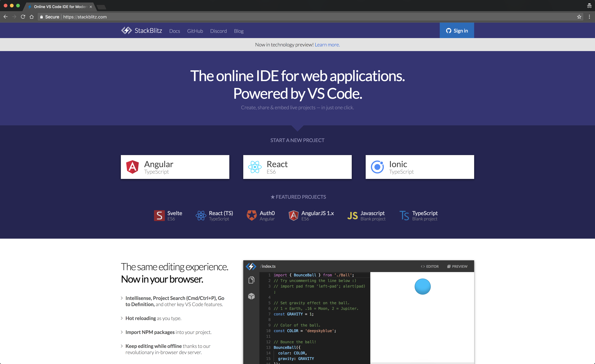Open the Javascript Blank project

366,215
